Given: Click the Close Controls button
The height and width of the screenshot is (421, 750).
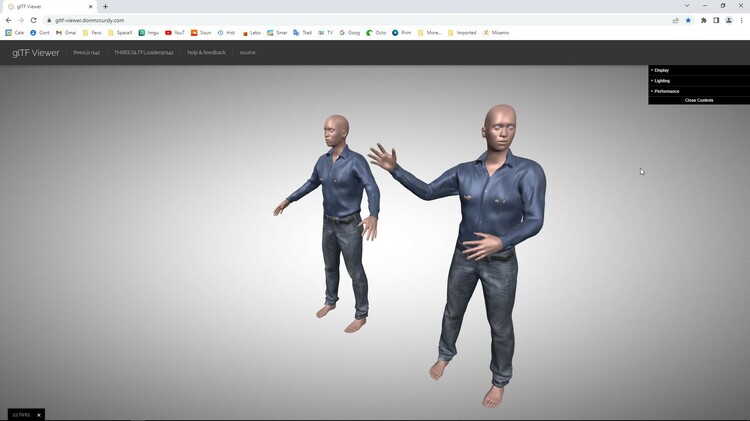Looking at the screenshot, I should coord(698,100).
